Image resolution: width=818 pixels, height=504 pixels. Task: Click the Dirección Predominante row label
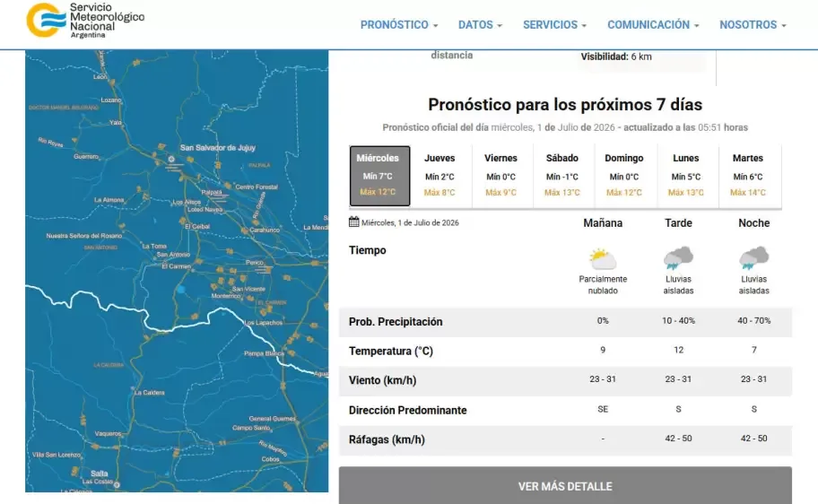[407, 410]
